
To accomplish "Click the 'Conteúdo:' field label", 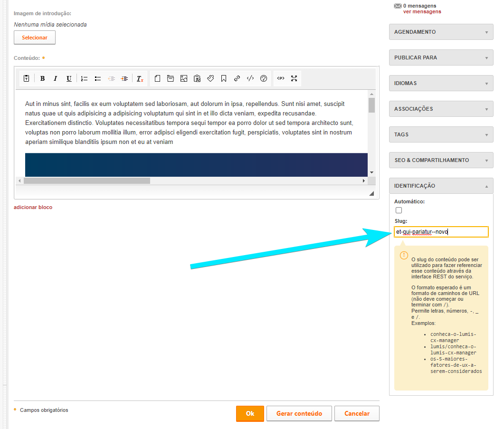I will 27,58.
